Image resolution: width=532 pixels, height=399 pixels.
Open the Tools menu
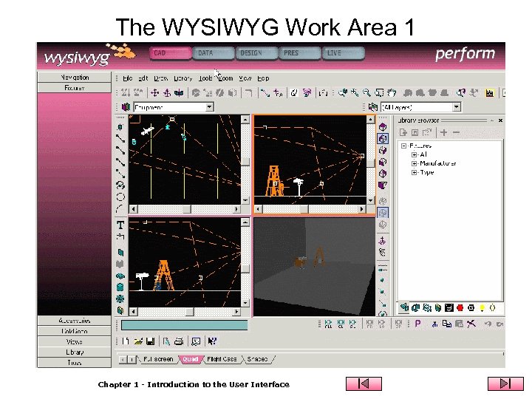point(205,78)
